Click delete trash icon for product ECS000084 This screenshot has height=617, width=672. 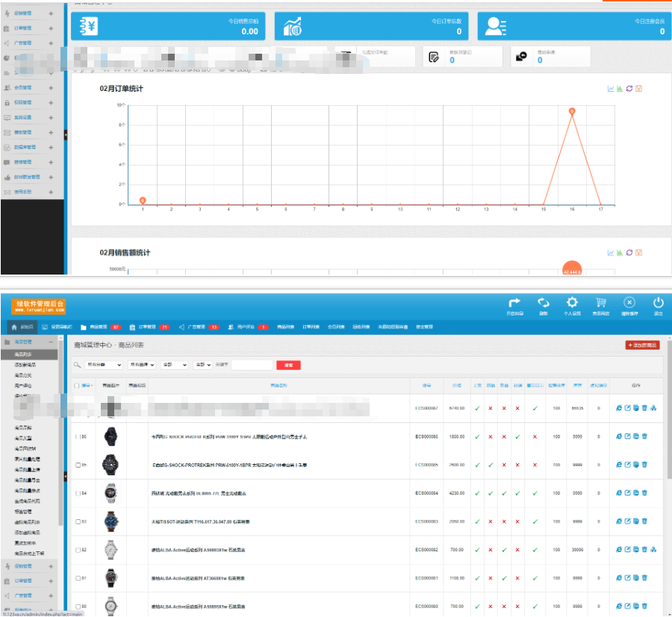[x=644, y=492]
